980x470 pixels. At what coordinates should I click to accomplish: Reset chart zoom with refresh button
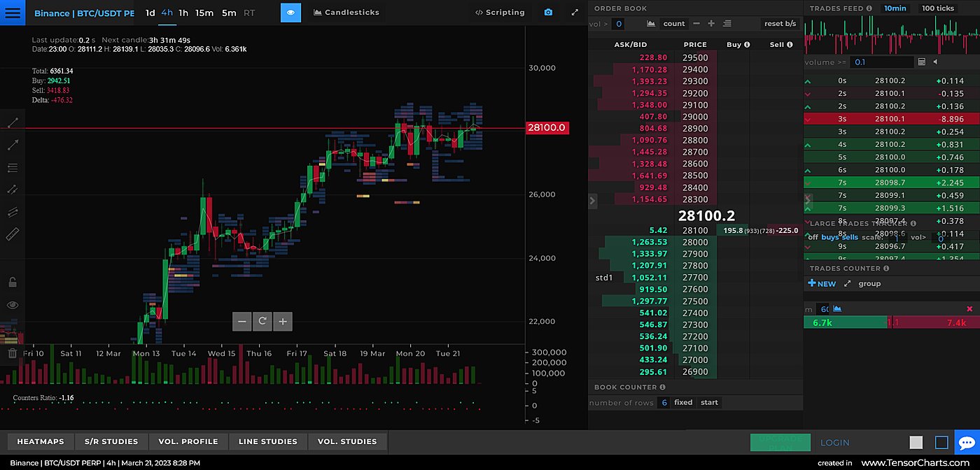point(262,321)
